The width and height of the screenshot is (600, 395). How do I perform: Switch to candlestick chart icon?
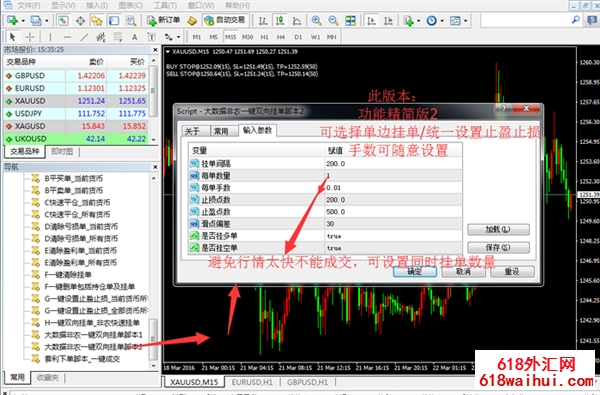point(280,20)
